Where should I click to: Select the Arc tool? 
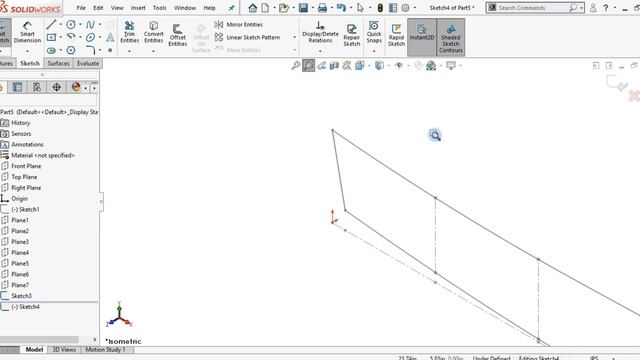tap(71, 37)
